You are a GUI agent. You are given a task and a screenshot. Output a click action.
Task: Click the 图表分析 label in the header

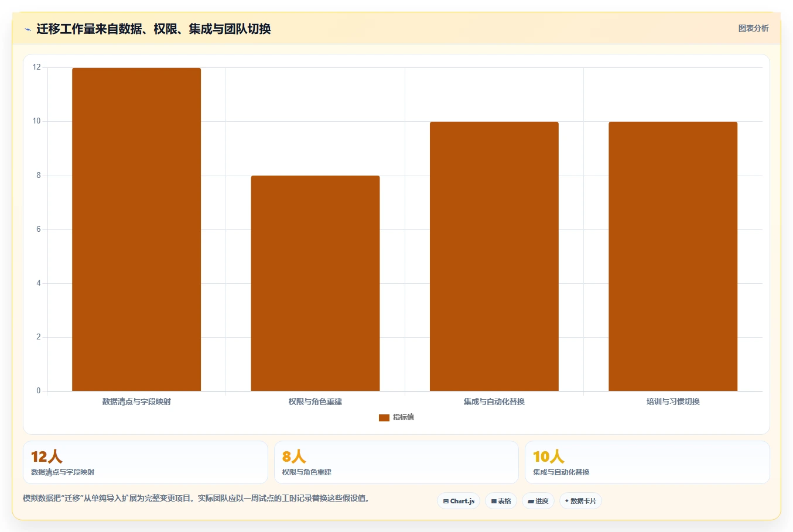point(753,28)
